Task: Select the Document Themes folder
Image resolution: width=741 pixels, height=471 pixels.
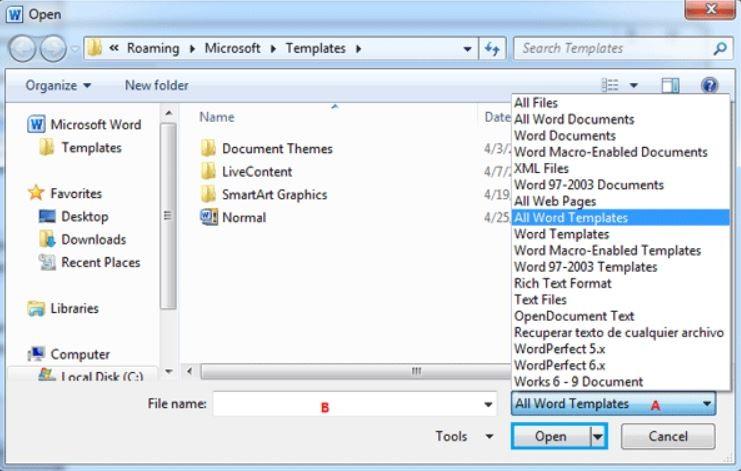Action: coord(267,149)
